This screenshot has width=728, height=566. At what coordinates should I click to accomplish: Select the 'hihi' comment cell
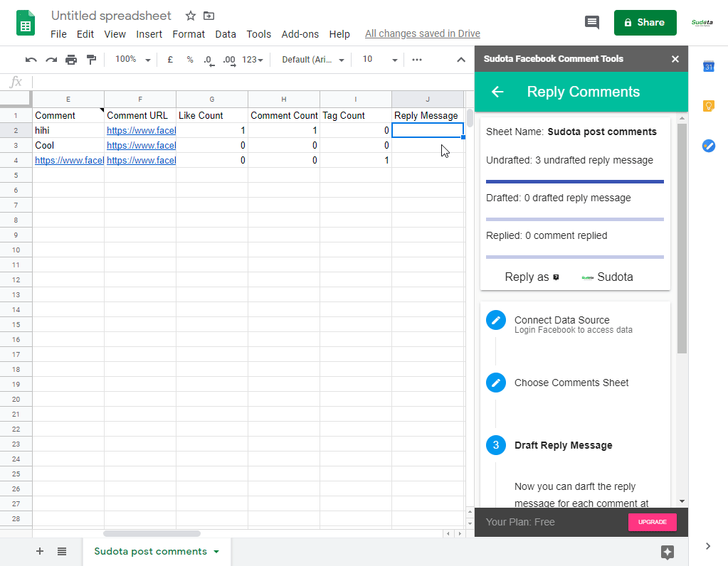(68, 131)
